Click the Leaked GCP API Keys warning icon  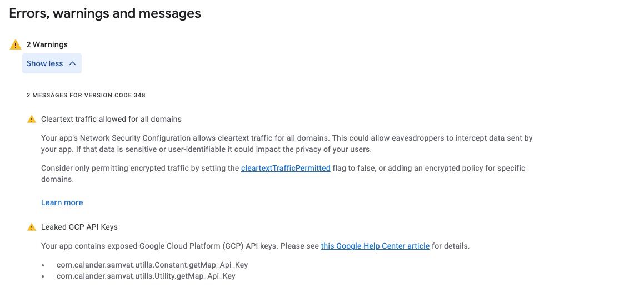point(32,227)
